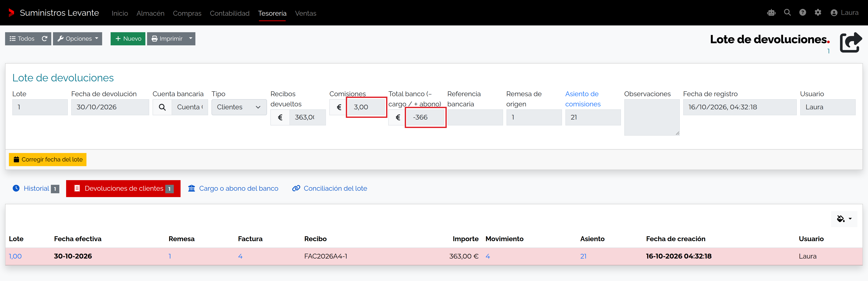Open the Tipo Clientes select box
This screenshot has width=868, height=281.
click(x=239, y=107)
